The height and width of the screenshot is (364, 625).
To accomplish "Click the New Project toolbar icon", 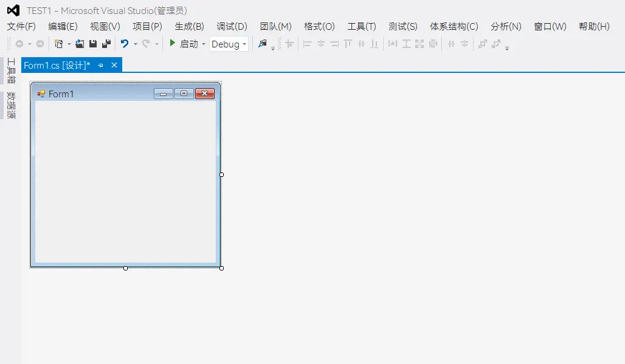I will [58, 44].
